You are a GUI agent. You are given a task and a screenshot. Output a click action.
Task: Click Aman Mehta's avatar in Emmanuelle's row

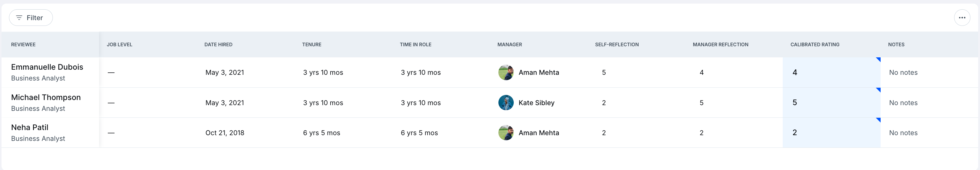click(x=506, y=72)
